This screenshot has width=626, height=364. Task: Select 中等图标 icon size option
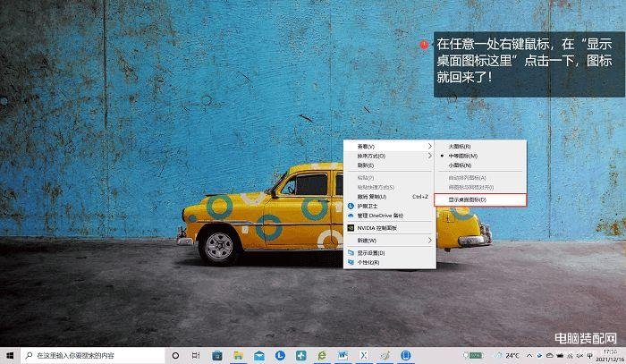point(462,156)
